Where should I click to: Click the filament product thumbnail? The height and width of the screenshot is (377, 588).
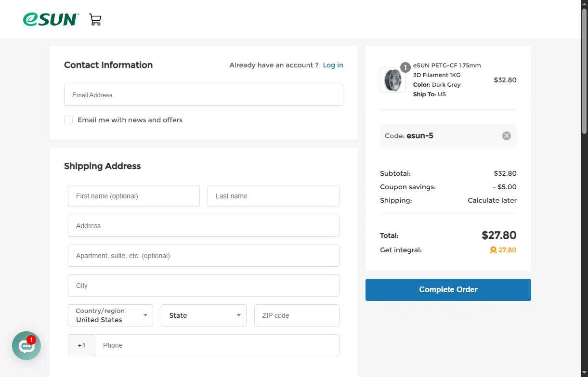pyautogui.click(x=392, y=80)
